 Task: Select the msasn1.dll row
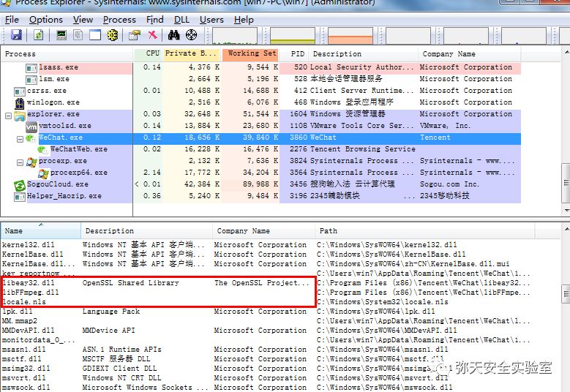[x=266, y=349]
